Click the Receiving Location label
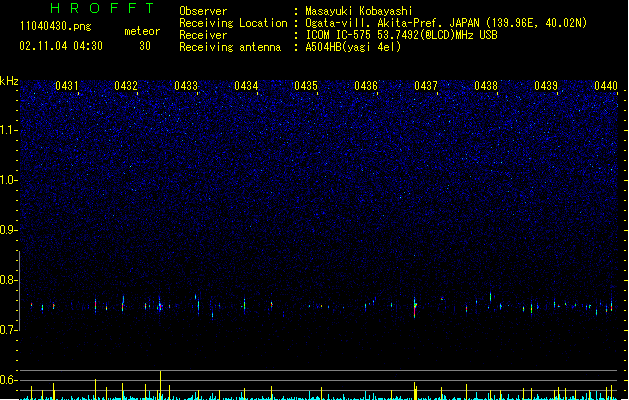The width and height of the screenshot is (629, 400). click(233, 23)
